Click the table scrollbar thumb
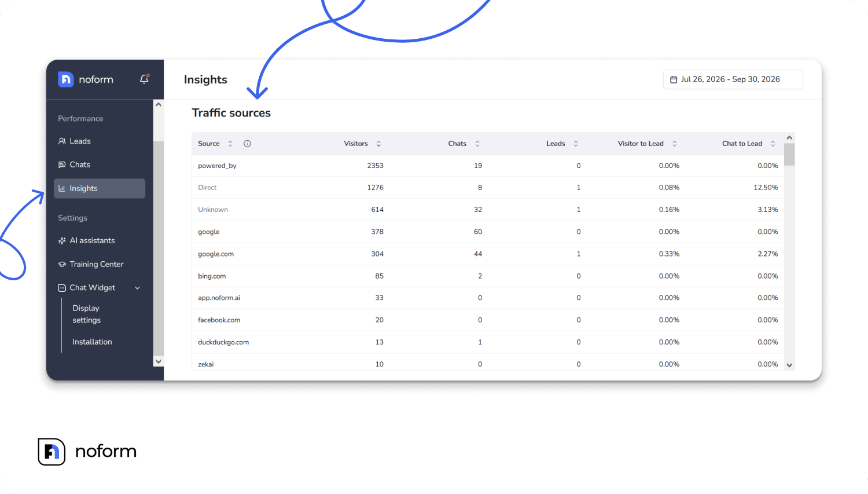Screen dimensions: 868x494 click(789, 155)
